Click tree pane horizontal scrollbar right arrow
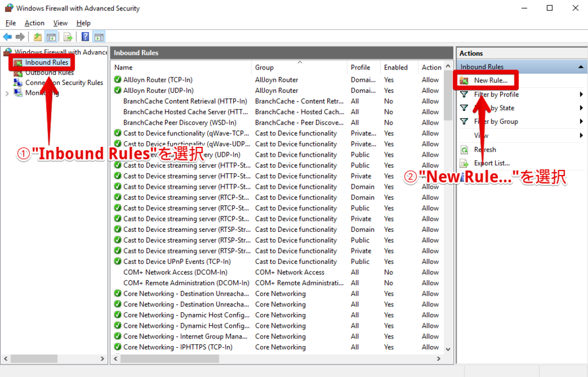The image size is (588, 377). pos(102,359)
